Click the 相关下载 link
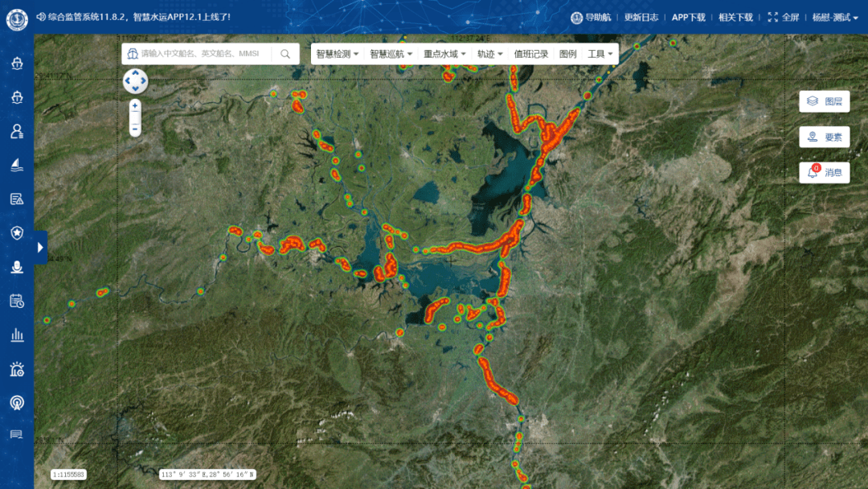The width and height of the screenshot is (868, 489). tap(735, 17)
